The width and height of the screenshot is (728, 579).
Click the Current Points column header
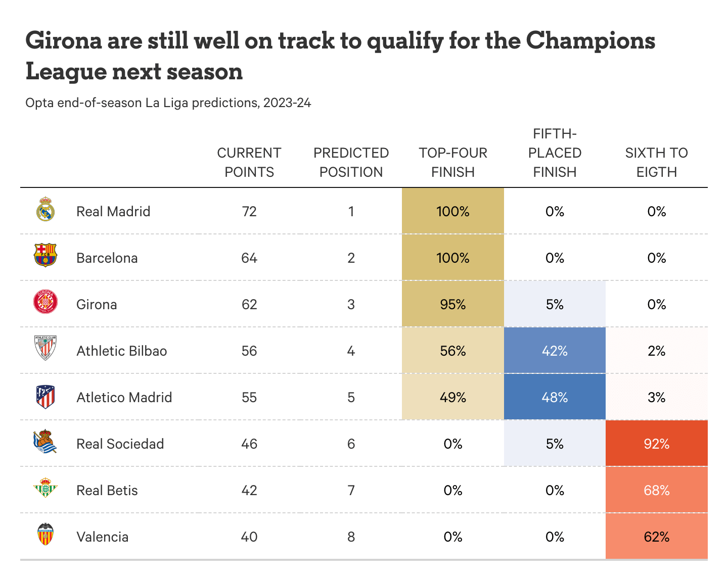(x=249, y=163)
